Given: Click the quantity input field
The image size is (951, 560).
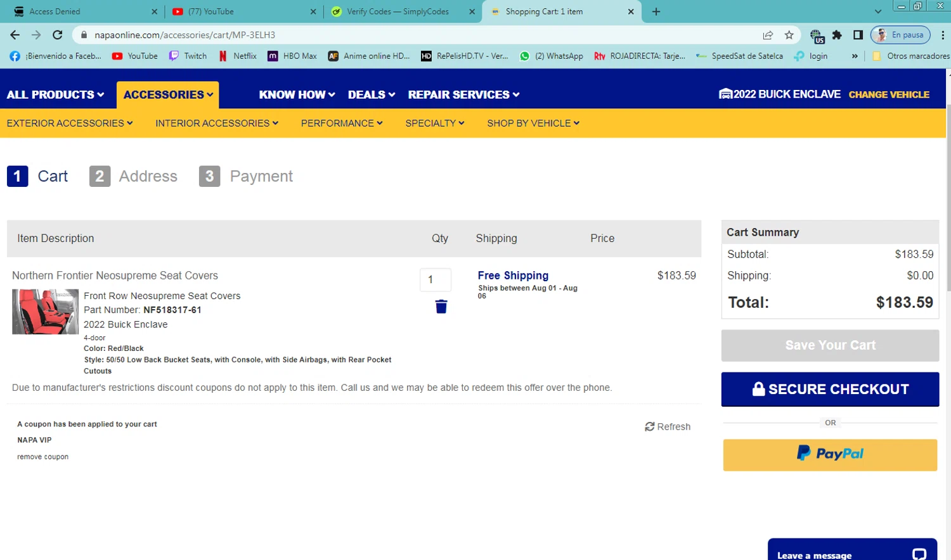Looking at the screenshot, I should [x=436, y=279].
